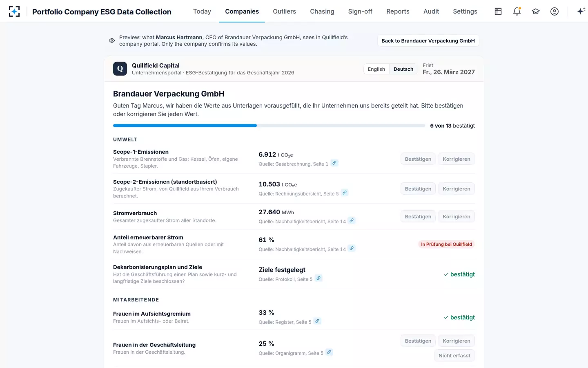Click the Scope-2-Emissionen (standortbasiert) label
The image size is (588, 368).
[x=165, y=182]
